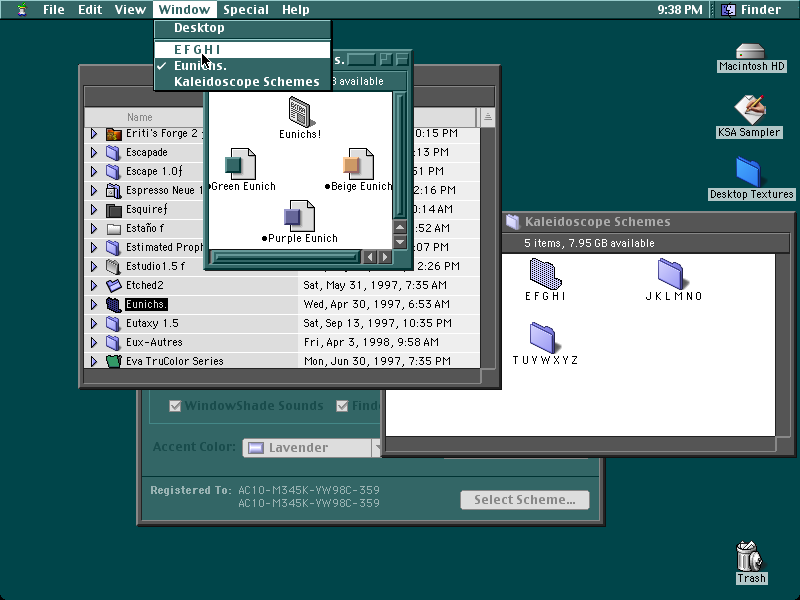Click the Espresso Neue item icon
800x600 pixels.
(113, 190)
